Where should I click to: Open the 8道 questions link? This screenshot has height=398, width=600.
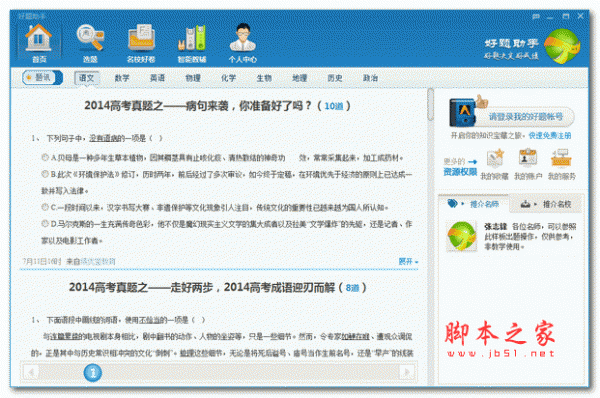click(x=352, y=288)
